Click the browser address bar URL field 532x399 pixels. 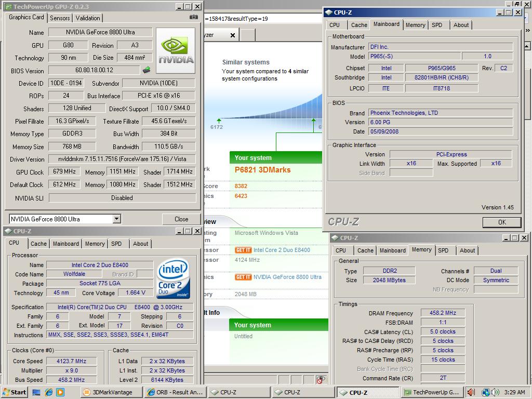tap(263, 19)
